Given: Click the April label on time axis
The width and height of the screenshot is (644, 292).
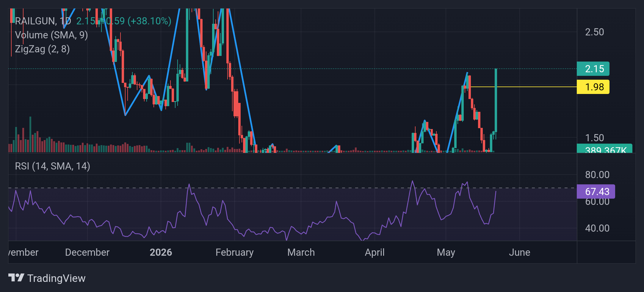Looking at the screenshot, I should point(375,252).
